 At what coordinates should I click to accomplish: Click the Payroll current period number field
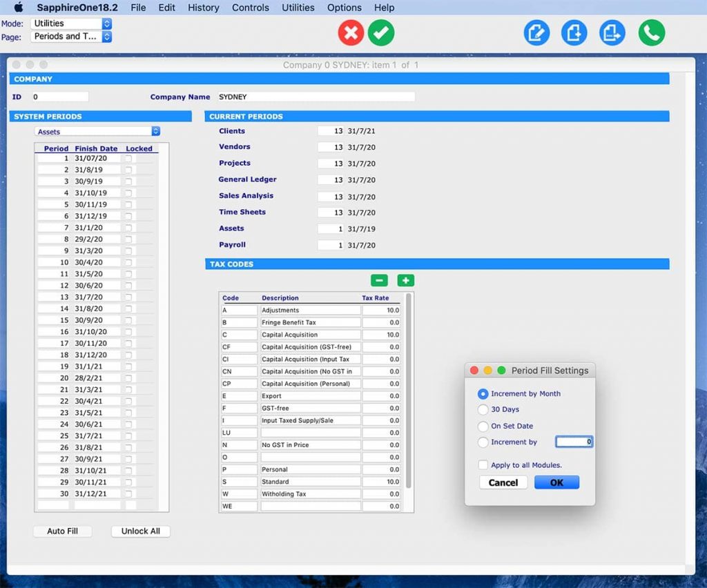click(331, 245)
